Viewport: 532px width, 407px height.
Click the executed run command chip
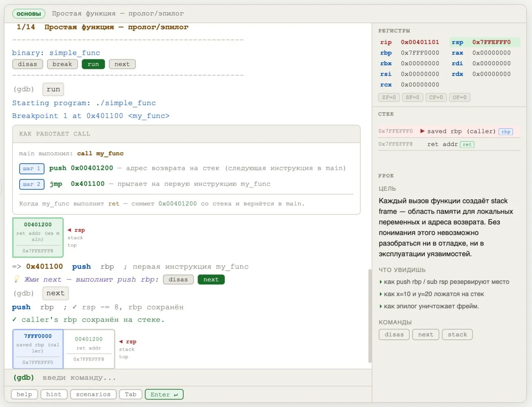[x=53, y=89]
